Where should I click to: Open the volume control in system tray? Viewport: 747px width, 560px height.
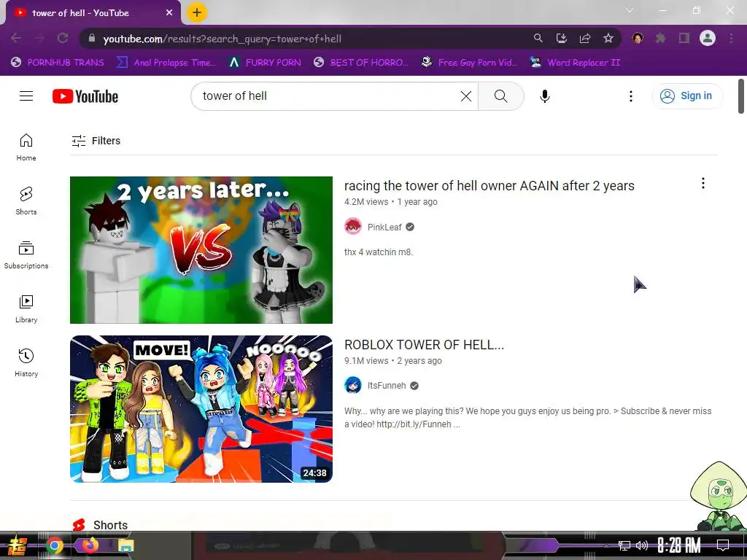(642, 545)
